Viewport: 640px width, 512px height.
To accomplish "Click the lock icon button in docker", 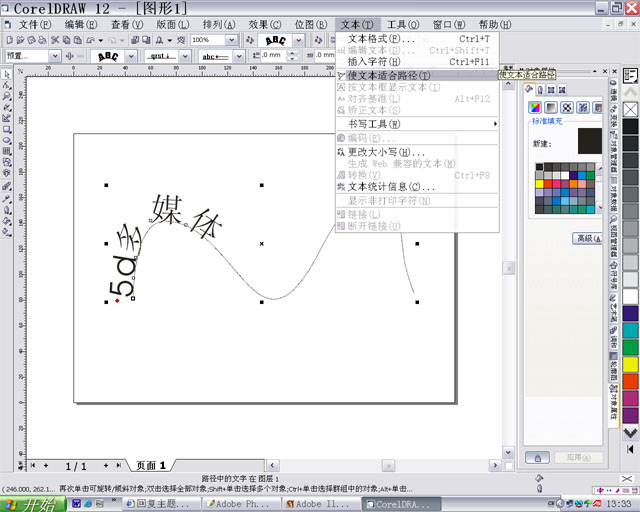I will [x=537, y=458].
